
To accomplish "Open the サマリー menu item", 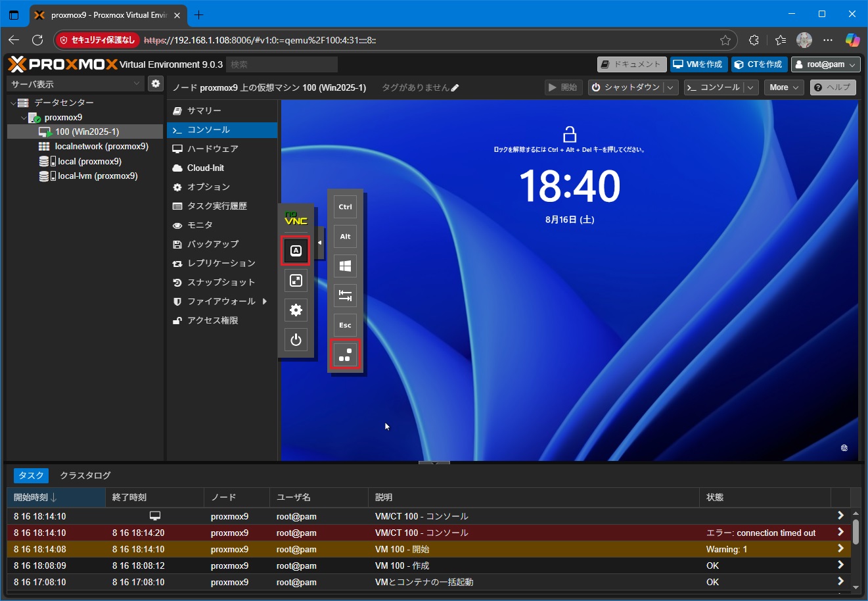I will click(x=222, y=110).
